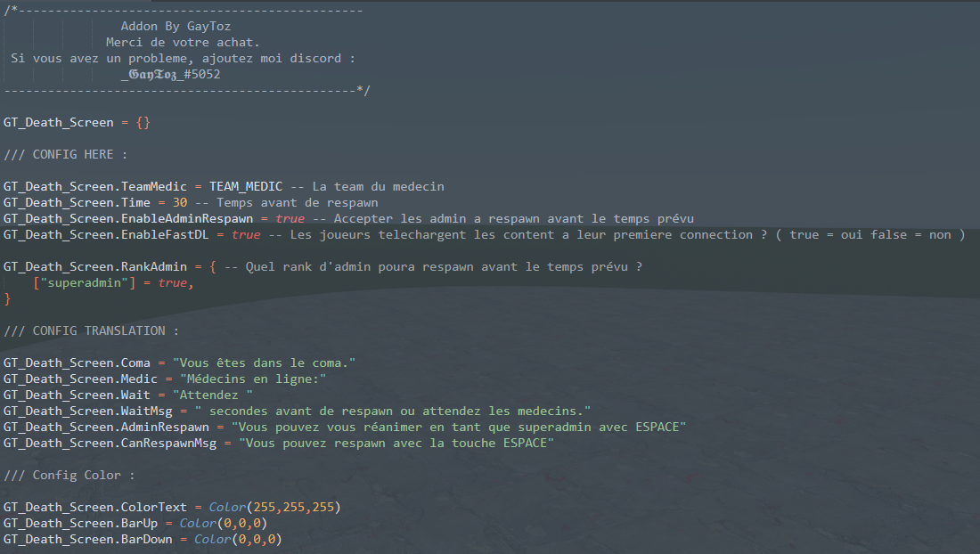Click the "/// CONFIG HERE :" comment
Screen dimensions: 980x554
pyautogui.click(x=66, y=154)
